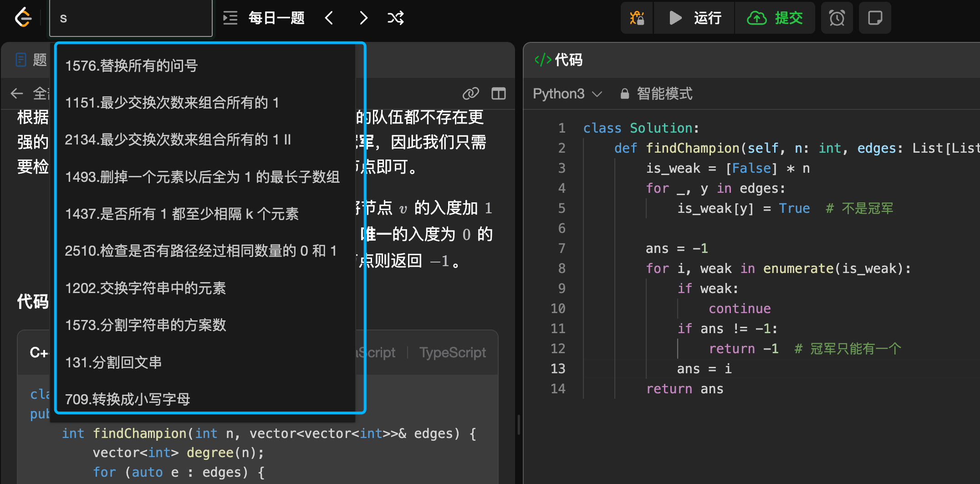This screenshot has width=980, height=484.
Task: Click 'return ans' on line 14
Action: 684,389
